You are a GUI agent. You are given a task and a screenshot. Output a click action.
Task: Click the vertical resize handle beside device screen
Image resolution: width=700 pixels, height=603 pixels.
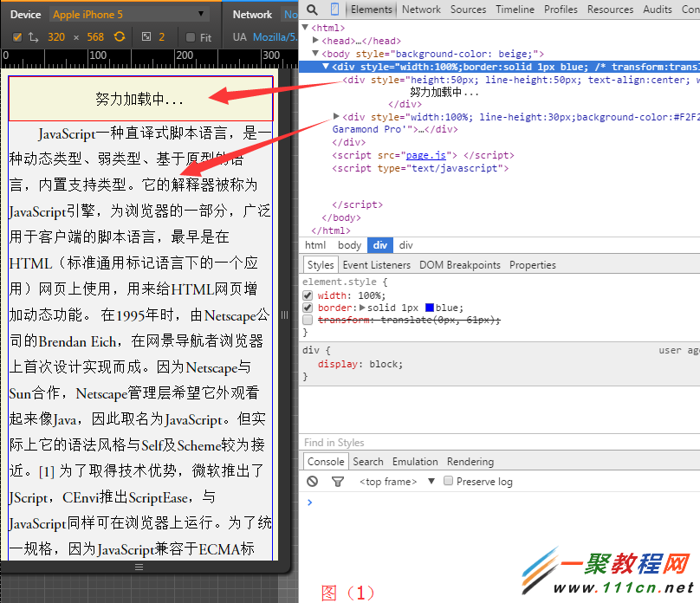(284, 315)
